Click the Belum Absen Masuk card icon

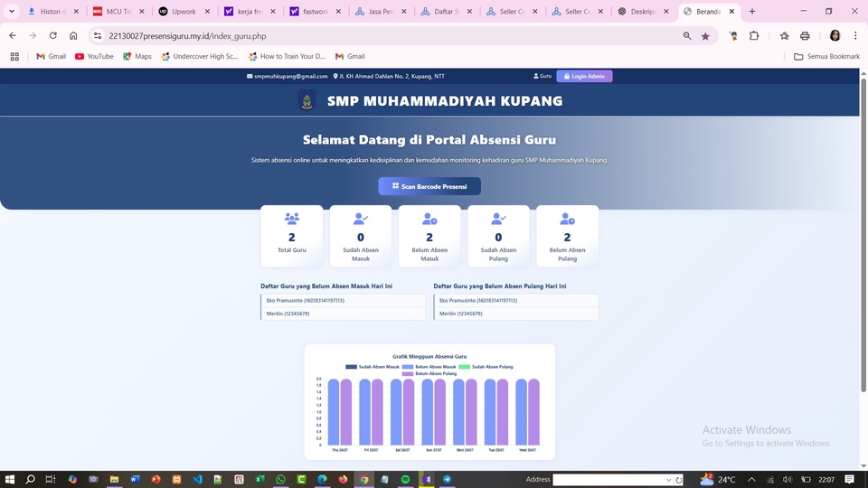pos(429,219)
